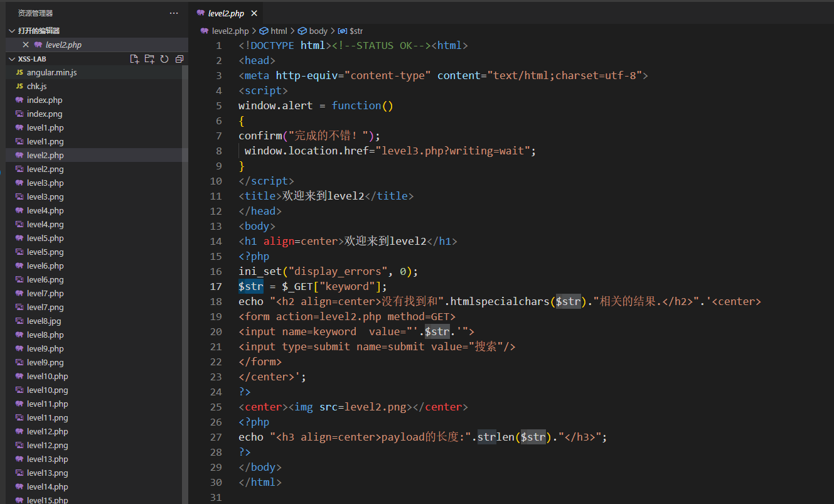Image resolution: width=834 pixels, height=504 pixels.
Task: Open index.php in the explorer
Action: click(45, 100)
